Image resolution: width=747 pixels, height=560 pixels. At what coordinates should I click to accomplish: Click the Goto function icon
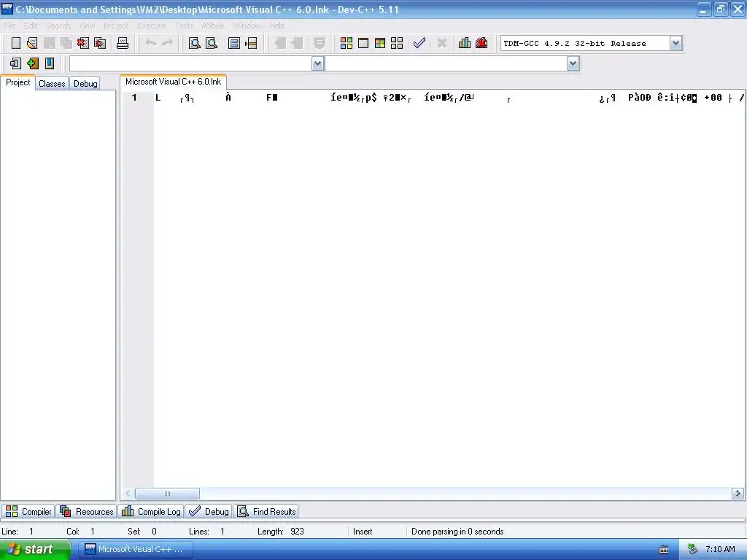234,43
